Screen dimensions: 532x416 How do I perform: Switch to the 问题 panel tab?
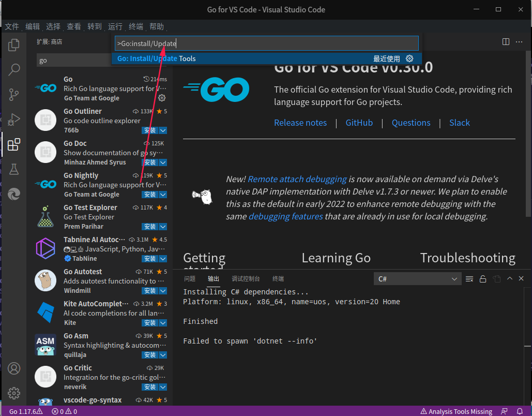coord(190,279)
